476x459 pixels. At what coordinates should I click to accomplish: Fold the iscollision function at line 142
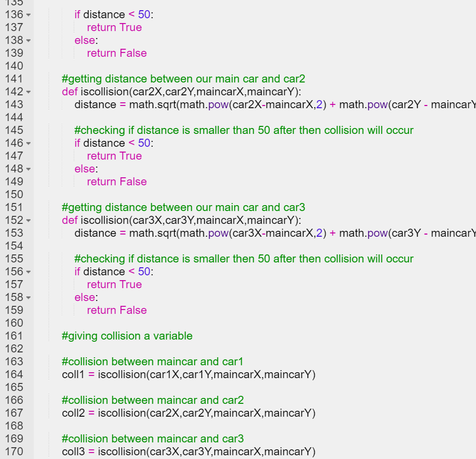pyautogui.click(x=28, y=92)
